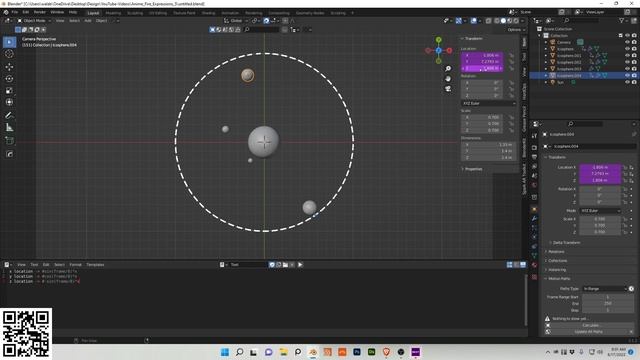Open the Global transform orientation dropdown
The image size is (640, 360).
coord(236,20)
